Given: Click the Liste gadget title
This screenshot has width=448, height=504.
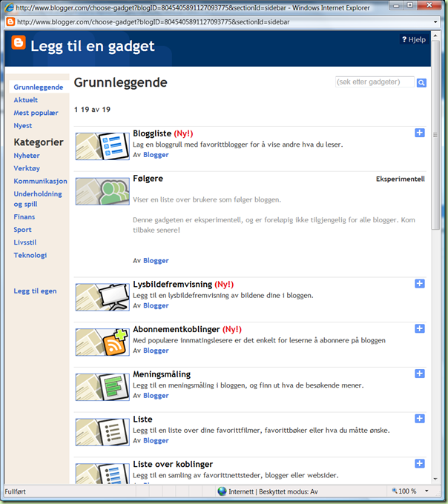Looking at the screenshot, I should [143, 420].
